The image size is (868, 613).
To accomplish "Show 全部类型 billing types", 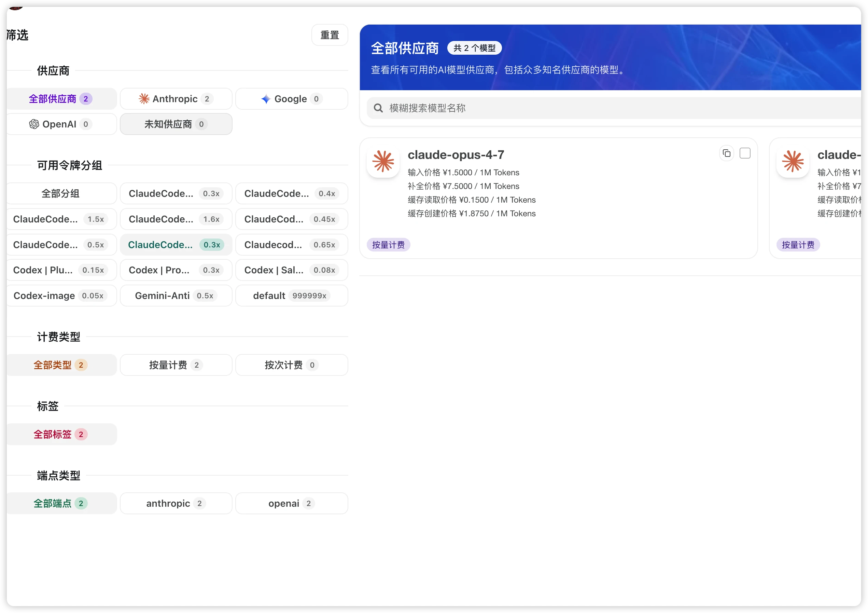I will [61, 365].
